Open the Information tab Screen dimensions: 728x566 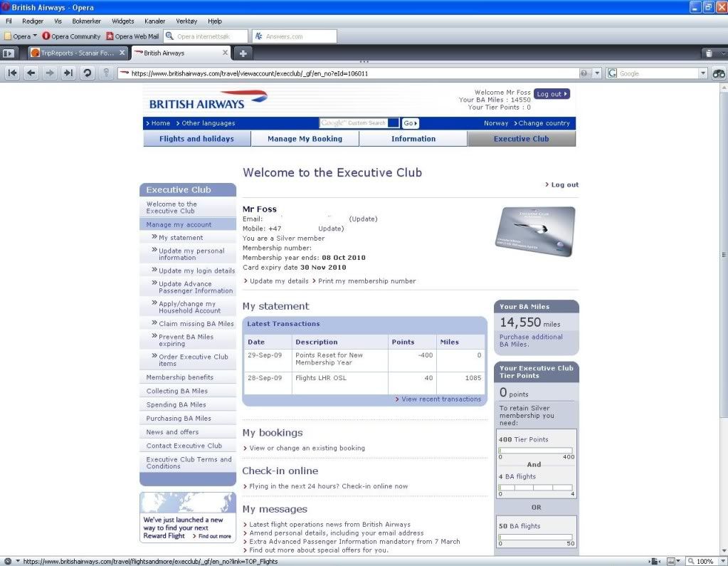(413, 138)
